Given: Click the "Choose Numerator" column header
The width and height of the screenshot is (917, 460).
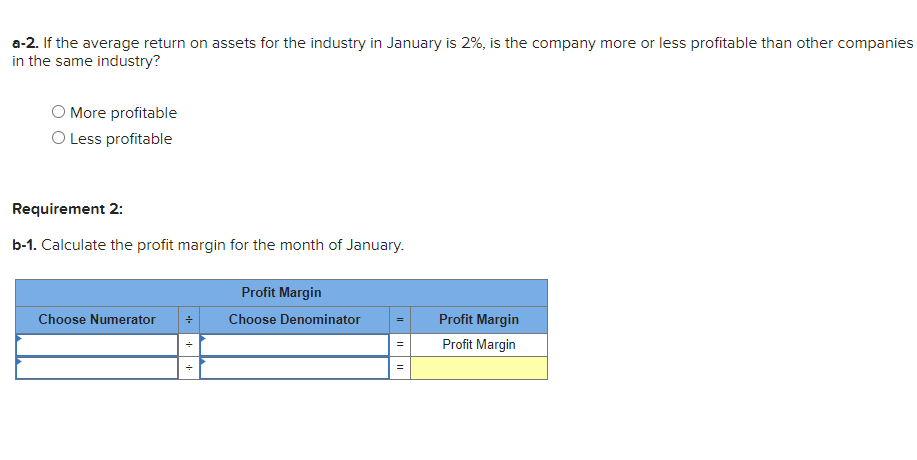Looking at the screenshot, I should pyautogui.click(x=97, y=320).
